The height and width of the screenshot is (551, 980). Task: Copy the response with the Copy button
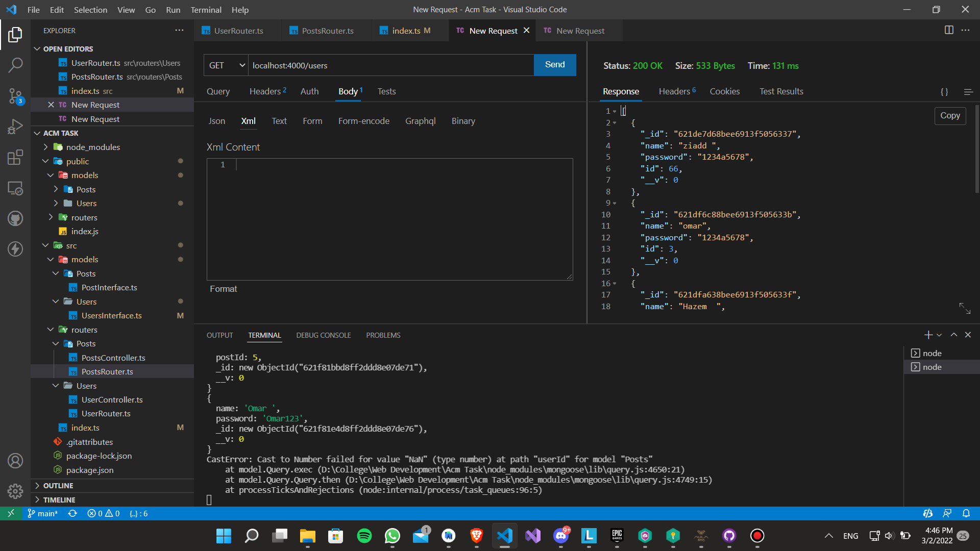pos(949,116)
